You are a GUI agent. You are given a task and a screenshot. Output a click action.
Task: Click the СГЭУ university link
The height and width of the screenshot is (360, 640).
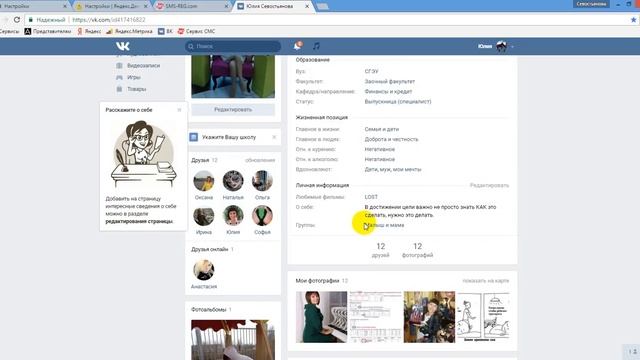371,71
